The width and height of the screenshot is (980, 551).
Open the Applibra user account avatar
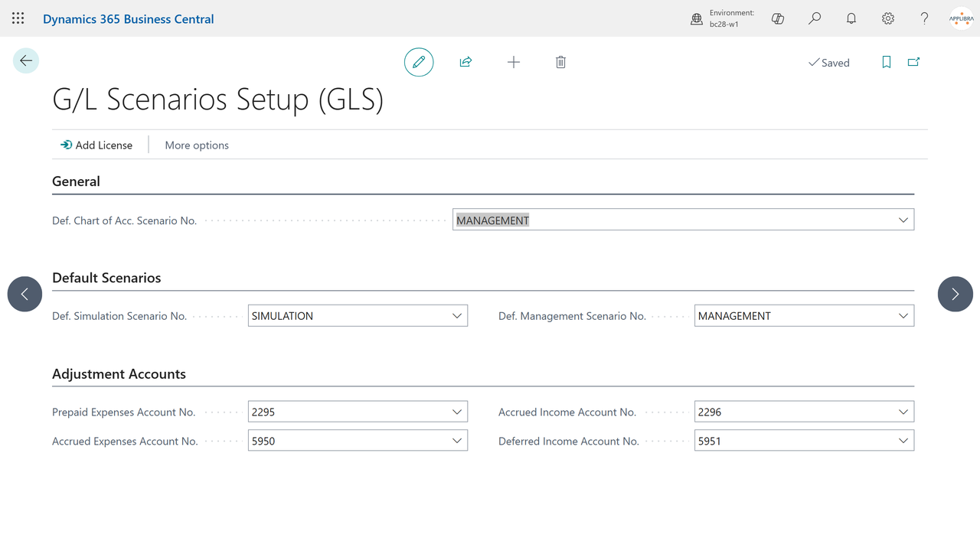point(962,18)
